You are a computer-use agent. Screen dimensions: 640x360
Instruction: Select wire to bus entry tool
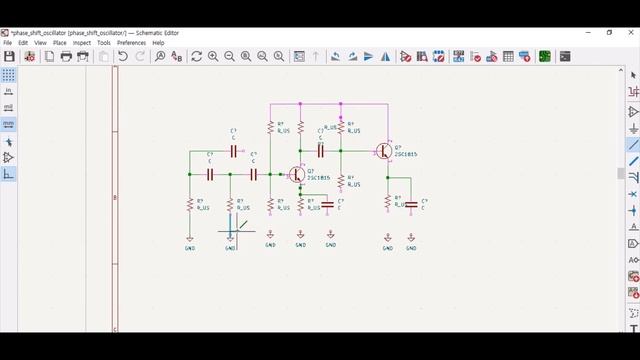633,178
